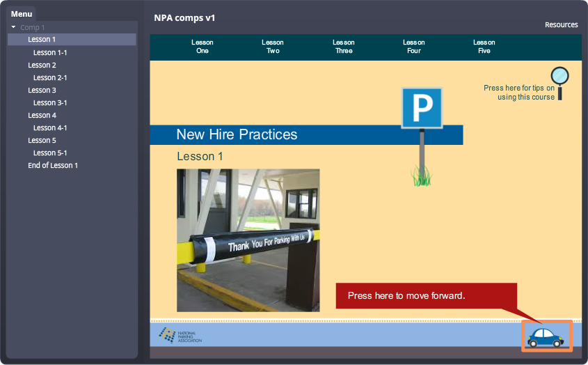The height and width of the screenshot is (365, 588).
Task: Open Lesson Five from top navigation
Action: tap(484, 47)
